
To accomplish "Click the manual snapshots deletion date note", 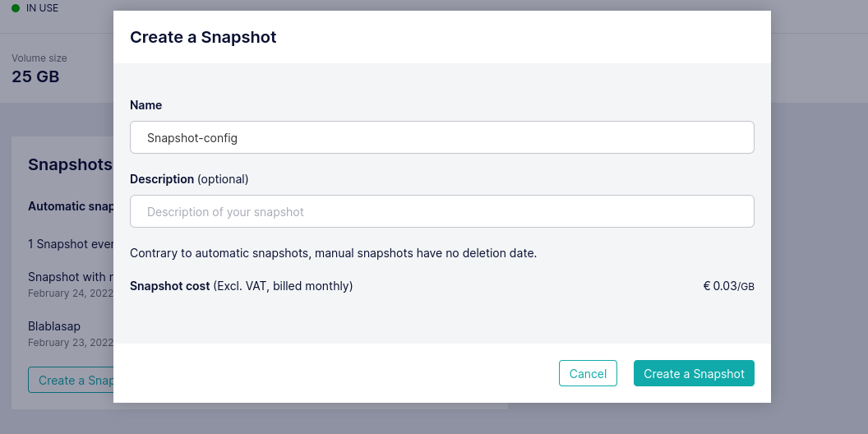I will point(333,252).
